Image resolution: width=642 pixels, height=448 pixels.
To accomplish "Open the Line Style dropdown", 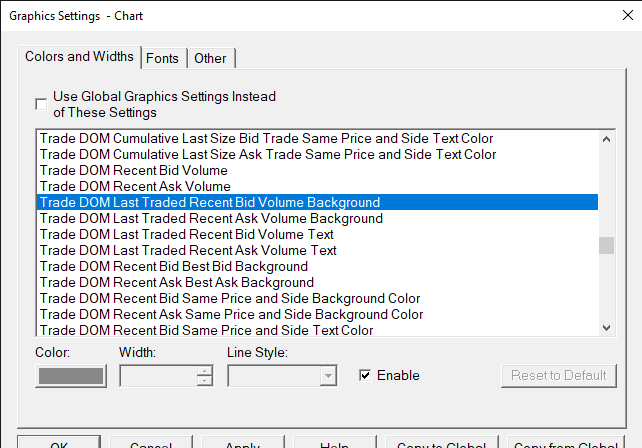I will pos(327,376).
